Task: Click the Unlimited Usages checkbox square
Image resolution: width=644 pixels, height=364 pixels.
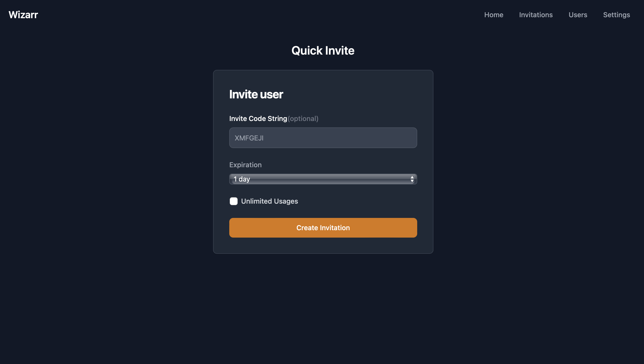Action: (x=233, y=201)
